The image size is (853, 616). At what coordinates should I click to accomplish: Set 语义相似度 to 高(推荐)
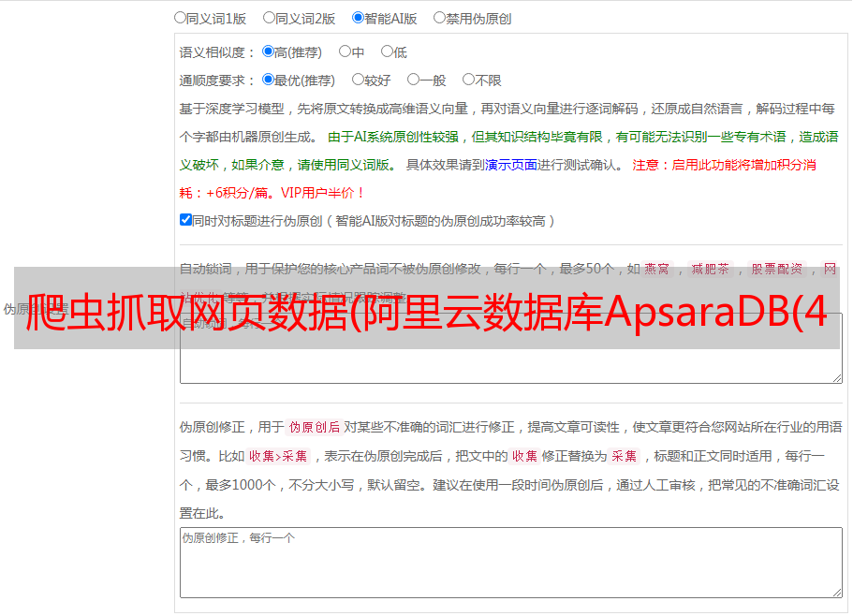pos(268,51)
